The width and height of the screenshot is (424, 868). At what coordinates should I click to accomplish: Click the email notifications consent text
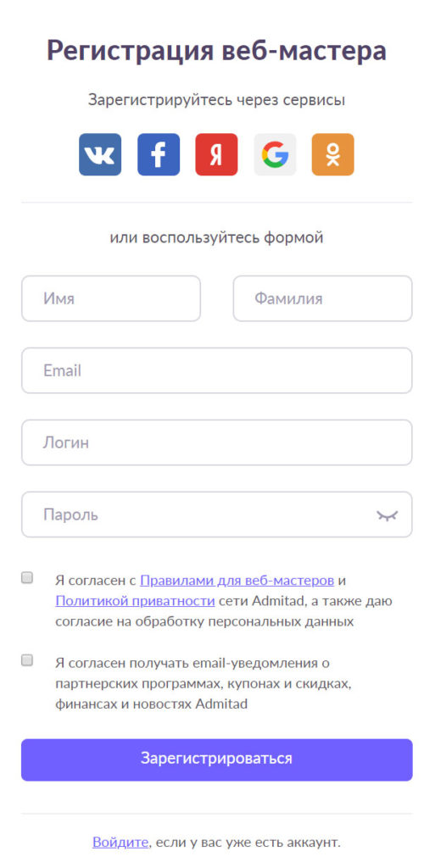point(204,684)
